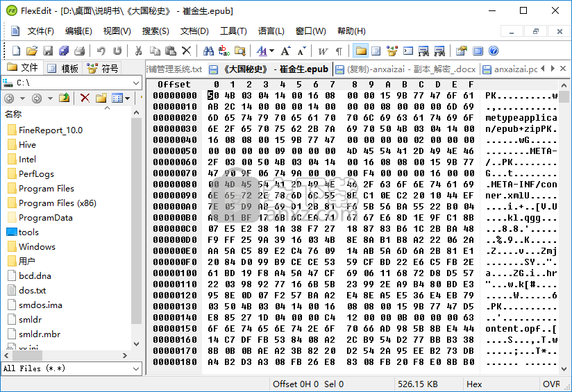The width and height of the screenshot is (572, 392).
Task: Open help with question mark icon
Action: click(x=494, y=51)
